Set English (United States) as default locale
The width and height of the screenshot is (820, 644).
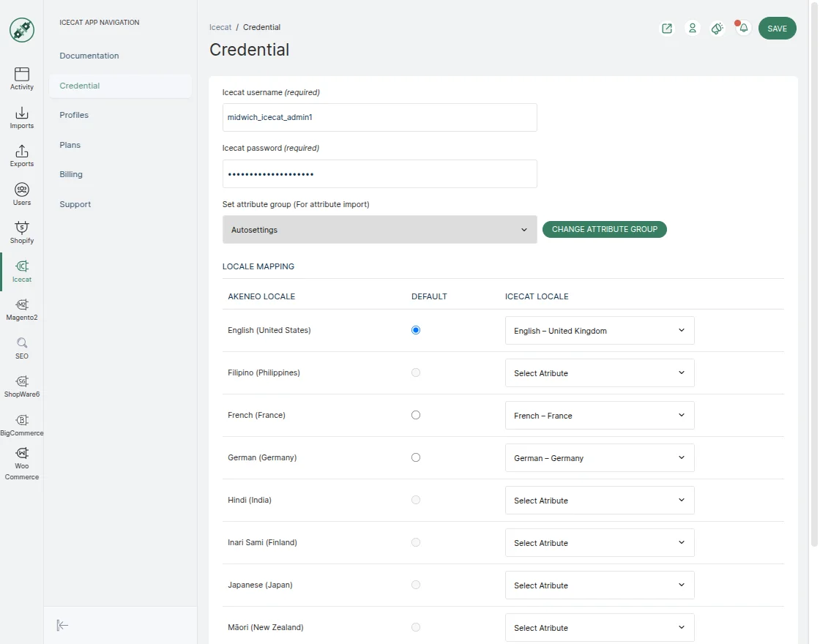416,330
